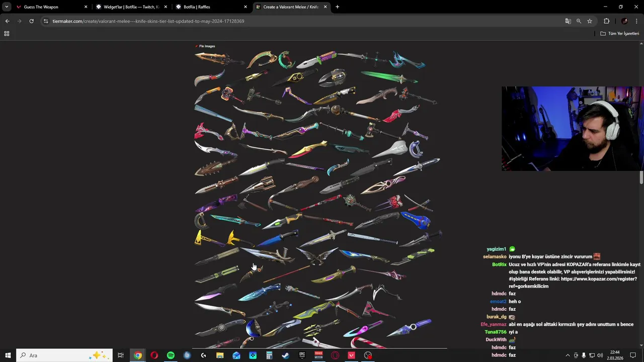The image size is (644, 362).
Task: Click Efe_yanmaz username in chat
Action: [x=494, y=324]
